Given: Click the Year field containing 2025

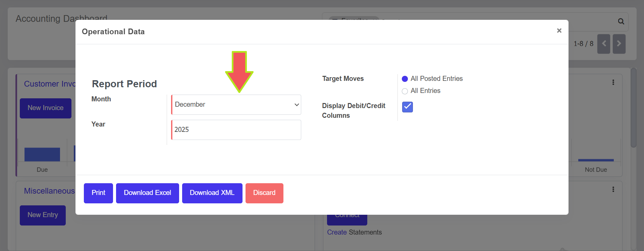Looking at the screenshot, I should tap(236, 130).
